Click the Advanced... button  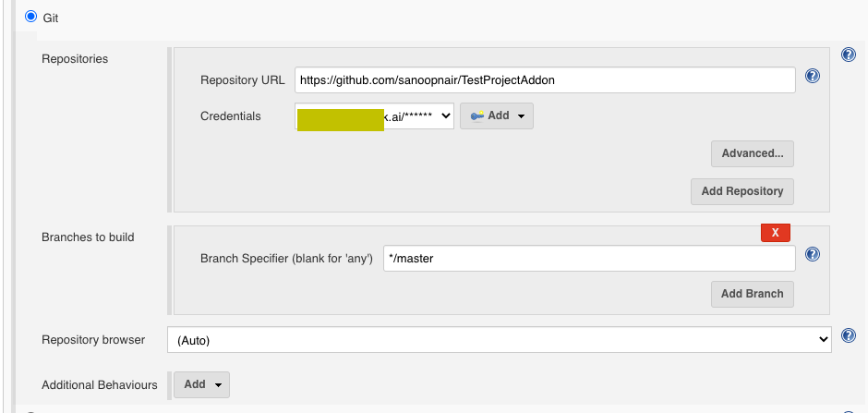752,153
